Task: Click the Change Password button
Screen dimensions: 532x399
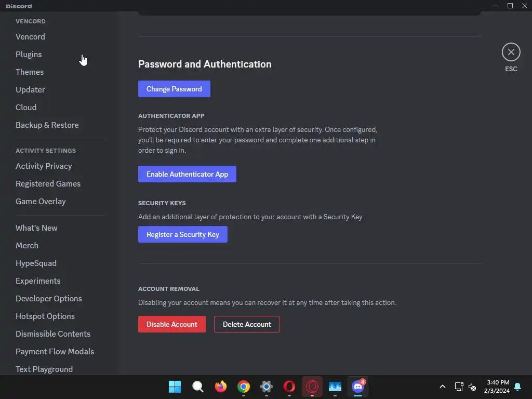Action: pyautogui.click(x=174, y=89)
